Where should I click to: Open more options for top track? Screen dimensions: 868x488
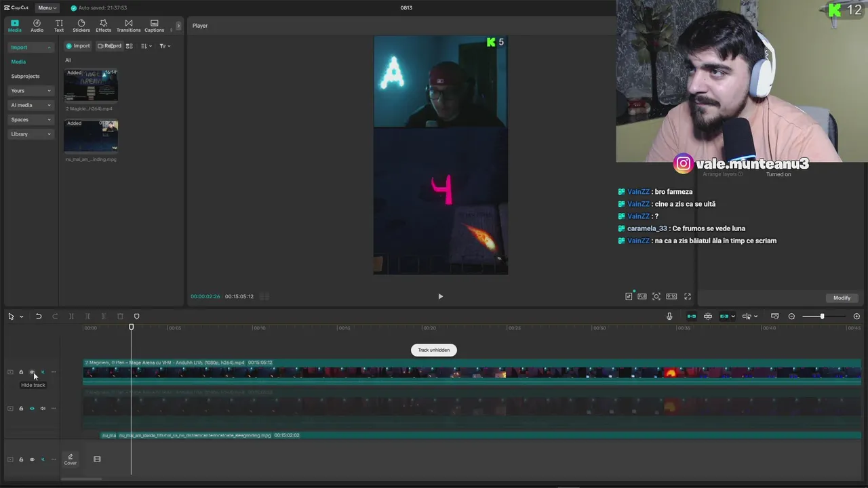point(54,372)
